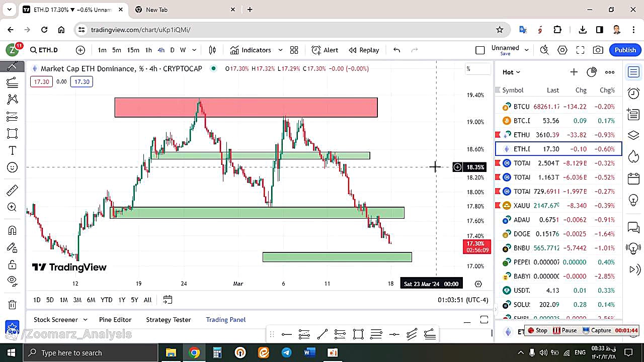Viewport: 644px width, 362px height.
Task: Choose the geometric shapes drawing tool
Action: 12,134
